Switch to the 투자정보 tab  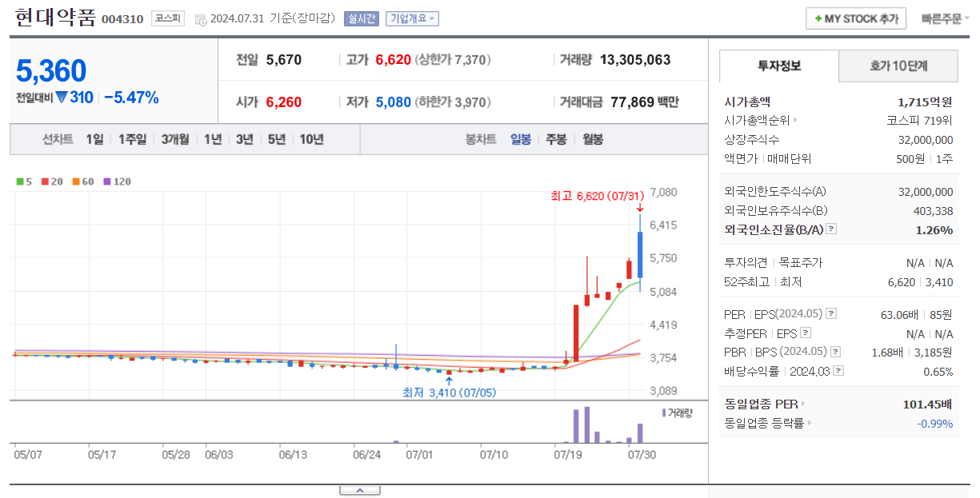tap(779, 66)
